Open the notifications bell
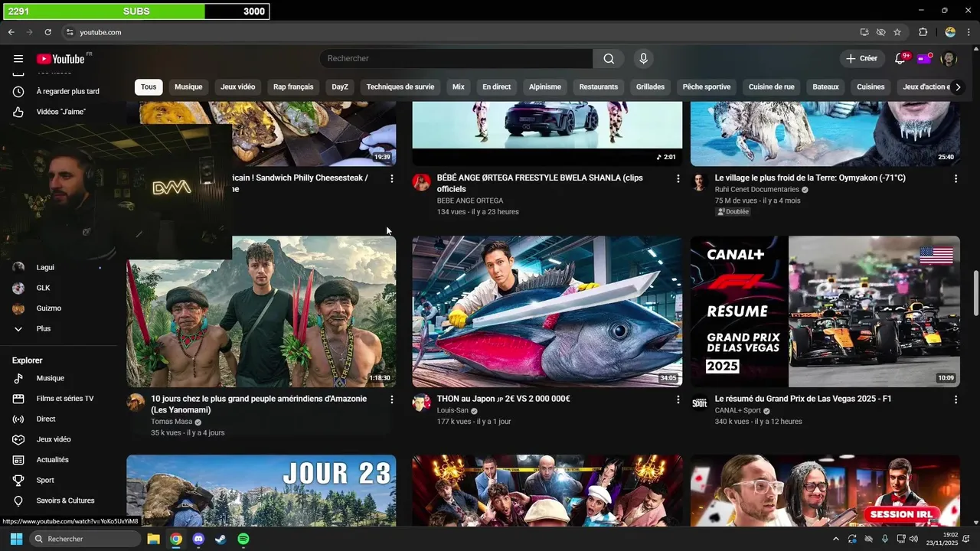 point(901,59)
